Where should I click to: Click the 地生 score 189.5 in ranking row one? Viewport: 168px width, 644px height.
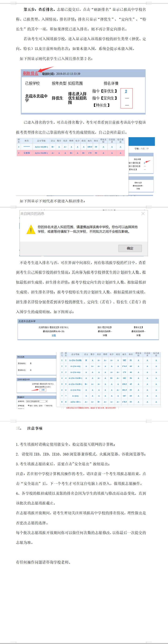[x=90, y=147]
